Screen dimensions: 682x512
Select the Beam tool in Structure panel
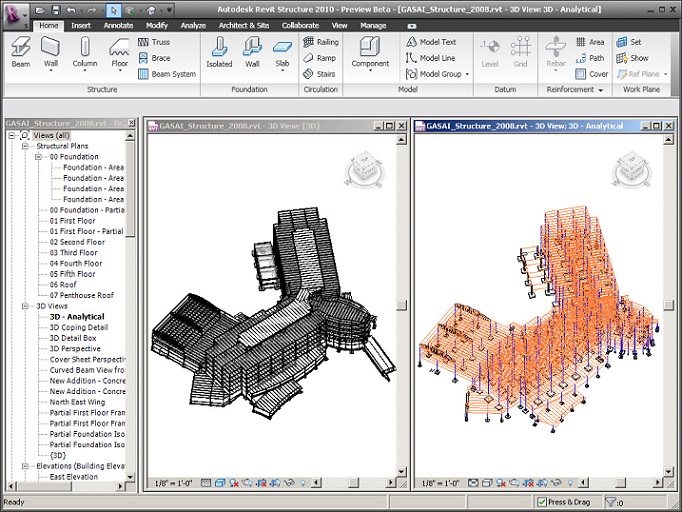21,52
